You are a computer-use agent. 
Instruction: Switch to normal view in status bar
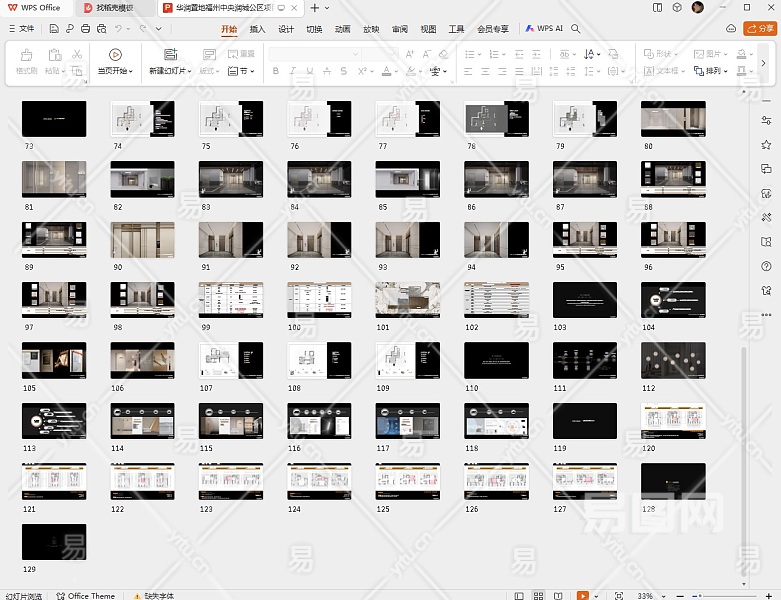tap(520, 595)
